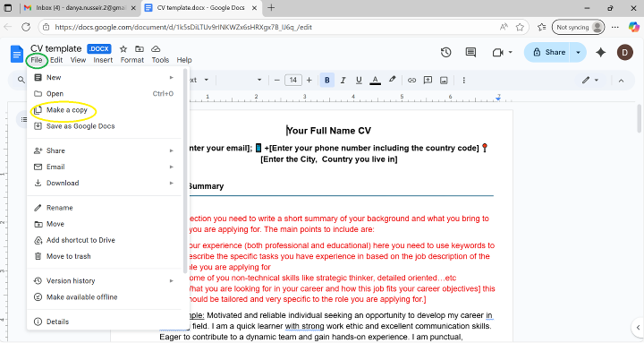Select Make a copy
644x343 pixels.
pos(105,110)
